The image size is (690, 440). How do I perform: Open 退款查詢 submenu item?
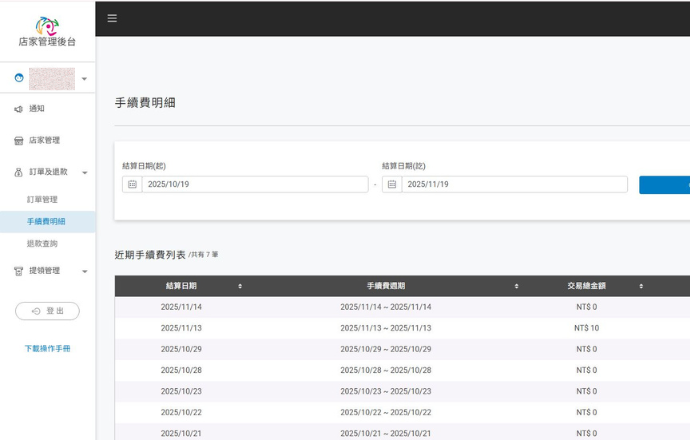tap(42, 244)
